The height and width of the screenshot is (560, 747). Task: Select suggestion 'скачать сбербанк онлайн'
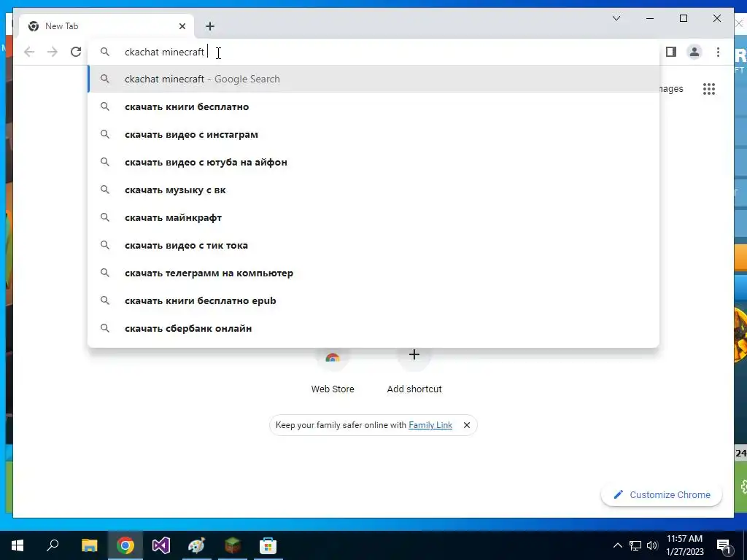(x=373, y=328)
